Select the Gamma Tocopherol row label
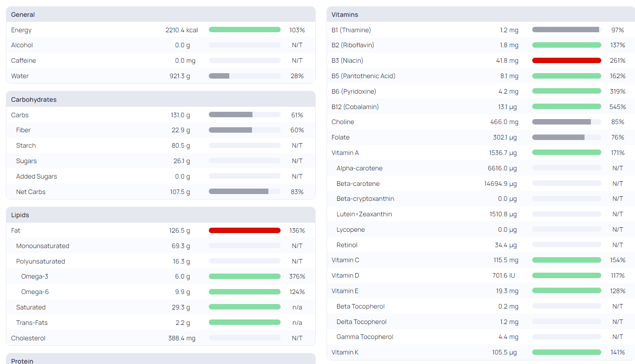Screen dimensions: 635x364 coord(365,337)
